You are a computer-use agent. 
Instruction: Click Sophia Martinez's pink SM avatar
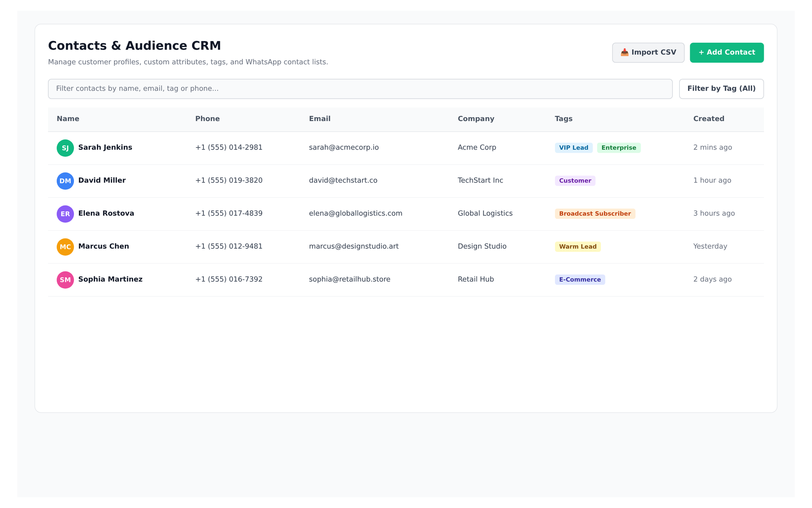(x=65, y=280)
